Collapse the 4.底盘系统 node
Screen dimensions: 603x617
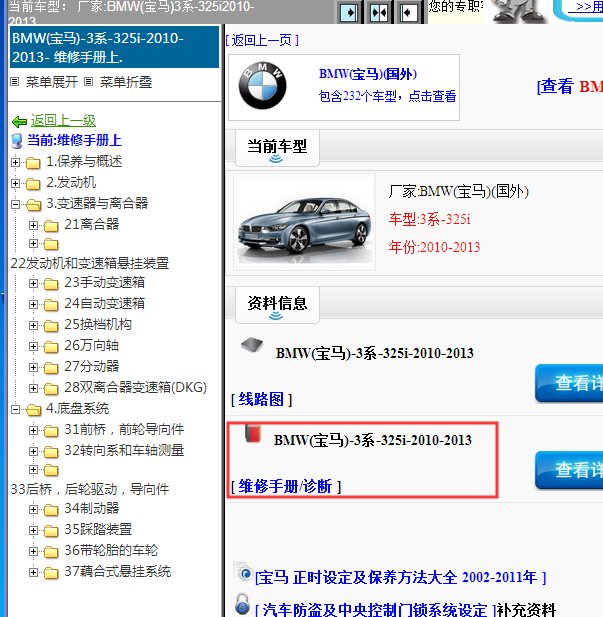pyautogui.click(x=15, y=410)
